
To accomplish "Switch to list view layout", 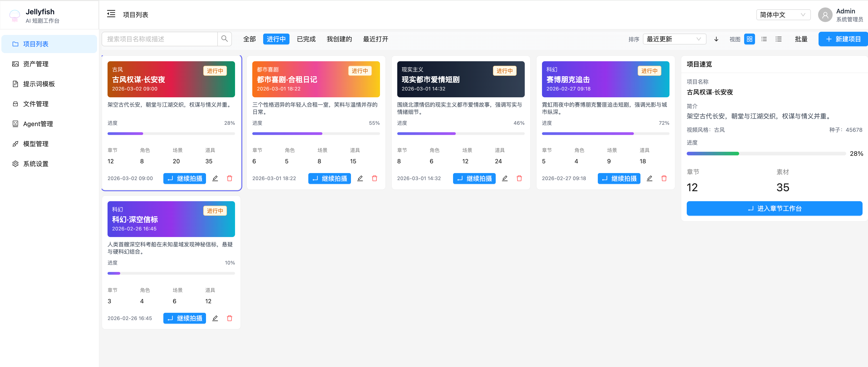I will 764,39.
